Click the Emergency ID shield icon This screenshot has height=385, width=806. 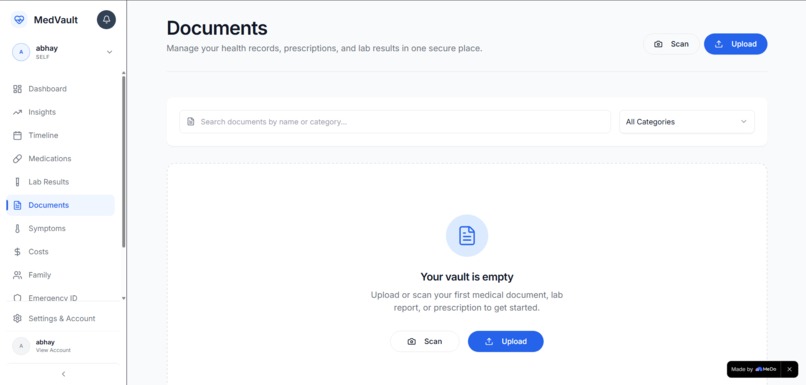(17, 298)
